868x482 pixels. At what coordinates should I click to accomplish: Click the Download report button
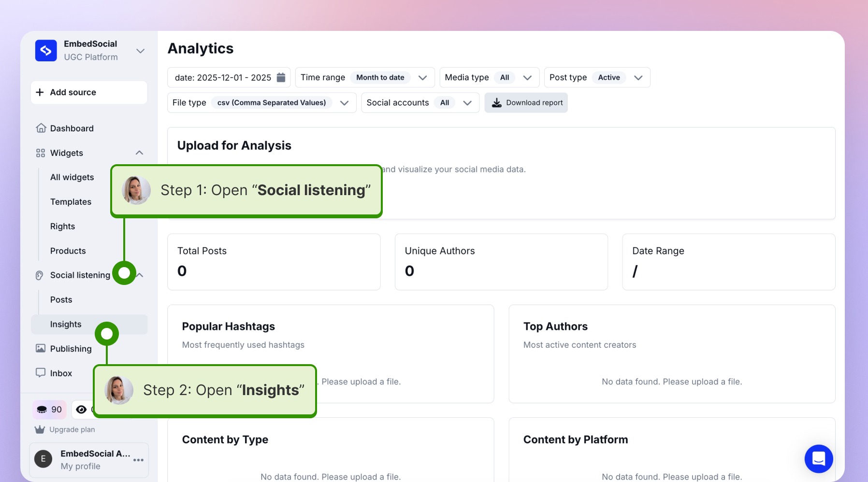coord(526,102)
